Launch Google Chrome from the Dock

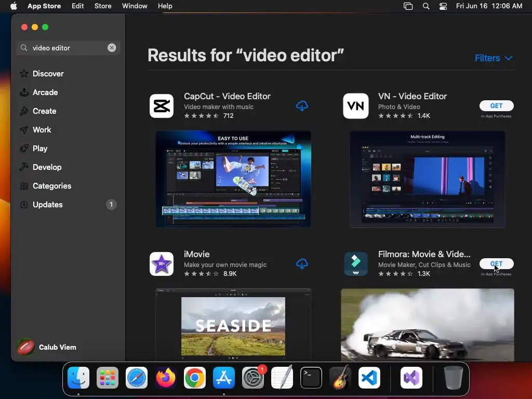195,378
